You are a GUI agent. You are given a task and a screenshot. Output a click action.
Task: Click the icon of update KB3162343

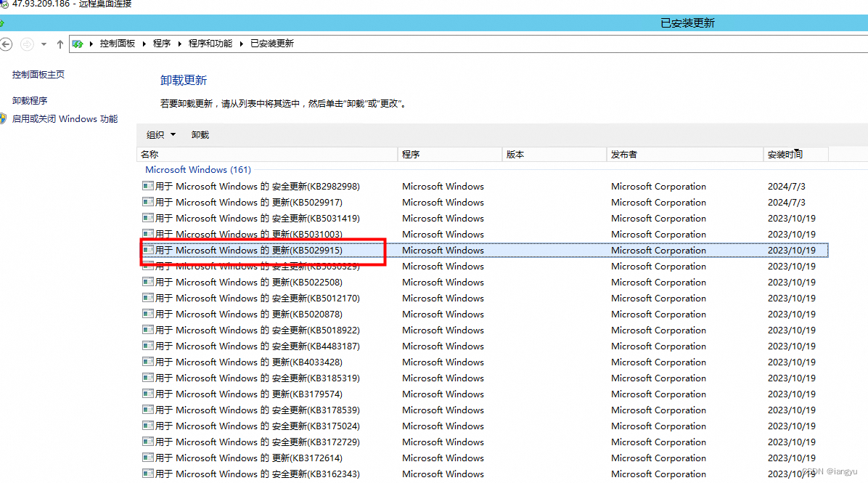coord(148,474)
